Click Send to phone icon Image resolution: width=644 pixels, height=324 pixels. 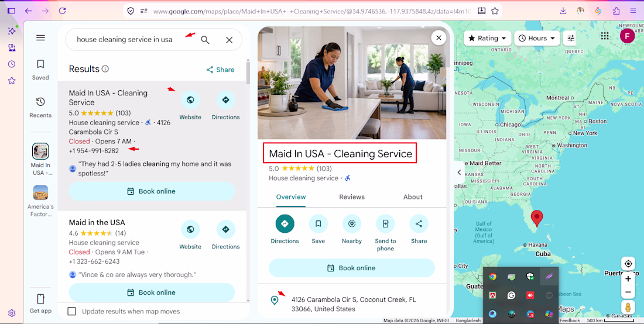tap(385, 223)
